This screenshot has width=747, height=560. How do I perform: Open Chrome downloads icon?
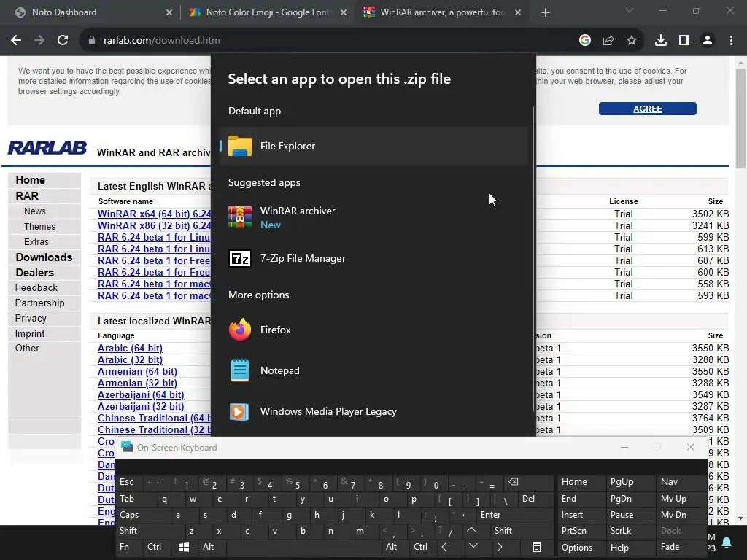coord(661,41)
